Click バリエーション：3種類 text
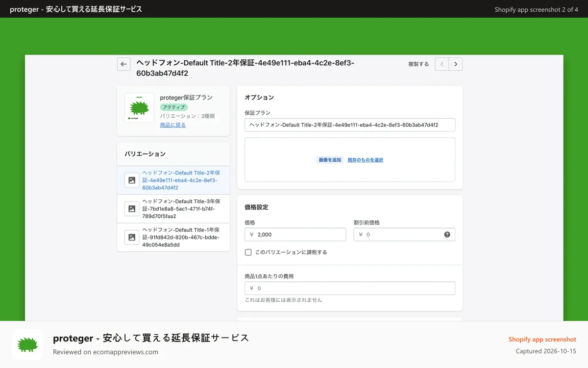This screenshot has height=368, width=588. point(187,116)
